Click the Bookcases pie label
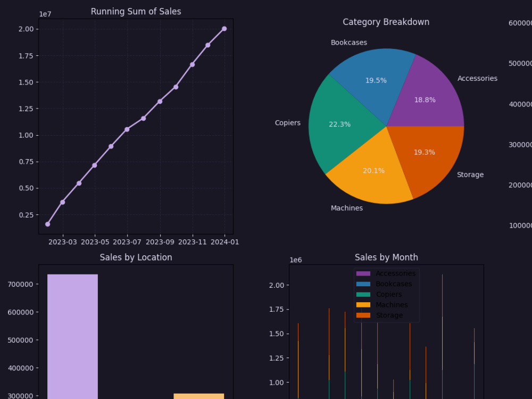532x399 pixels. point(349,43)
